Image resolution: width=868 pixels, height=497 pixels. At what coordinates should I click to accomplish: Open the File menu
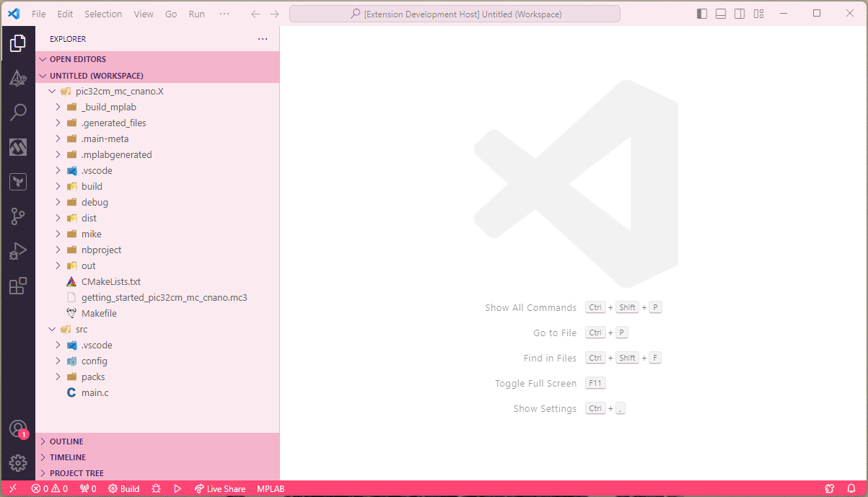point(39,14)
